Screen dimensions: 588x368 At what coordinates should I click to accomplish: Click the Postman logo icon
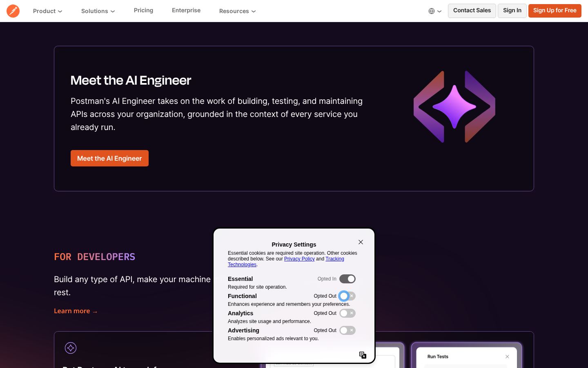(x=13, y=11)
